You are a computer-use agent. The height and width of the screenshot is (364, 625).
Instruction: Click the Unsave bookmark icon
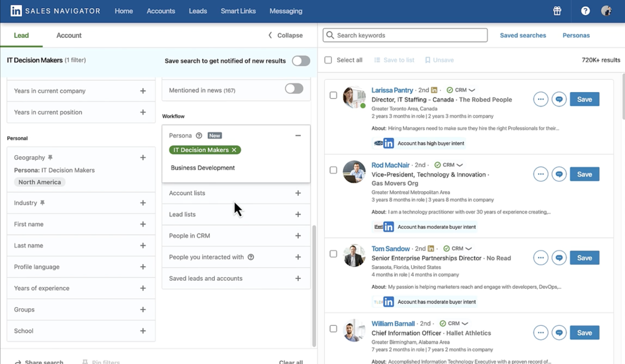pos(428,60)
